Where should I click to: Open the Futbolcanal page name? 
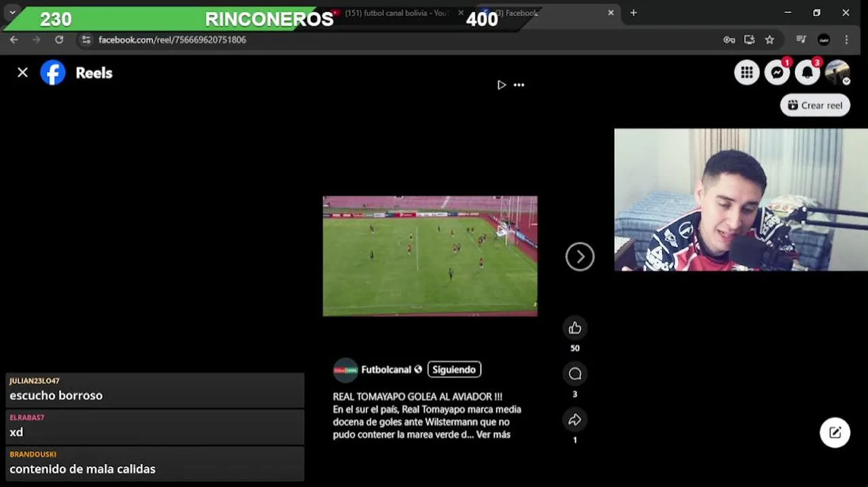386,369
